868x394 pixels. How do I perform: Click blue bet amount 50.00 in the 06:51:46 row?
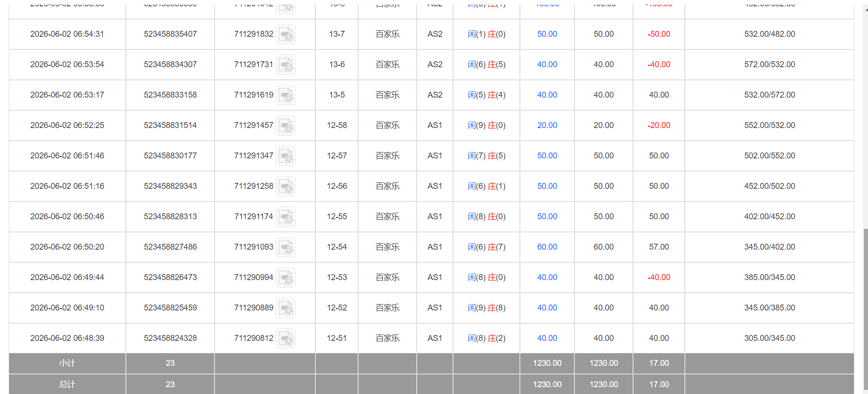[x=547, y=156]
